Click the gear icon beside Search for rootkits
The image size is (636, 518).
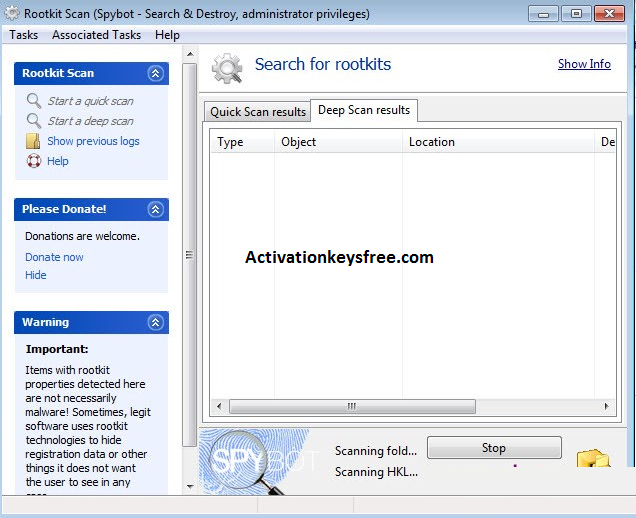tap(227, 69)
